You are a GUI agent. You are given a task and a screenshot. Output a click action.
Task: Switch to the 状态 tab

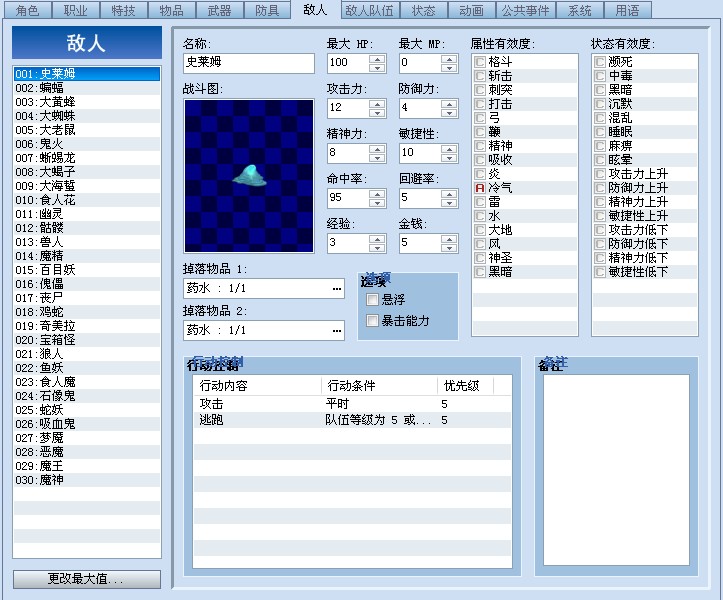coord(423,10)
